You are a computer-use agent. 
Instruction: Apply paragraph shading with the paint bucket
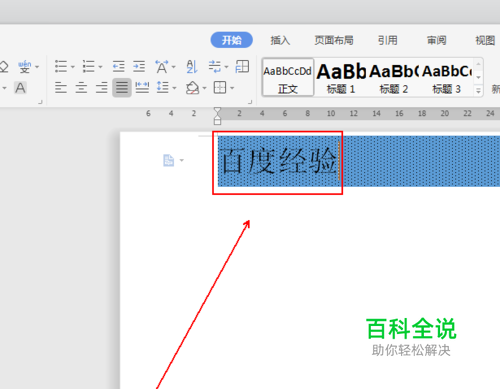192,88
